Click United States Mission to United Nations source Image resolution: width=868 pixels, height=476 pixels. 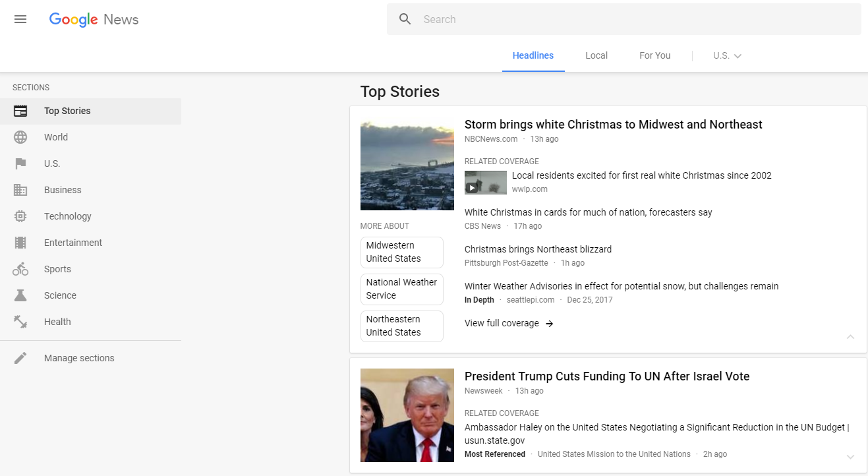pyautogui.click(x=614, y=454)
